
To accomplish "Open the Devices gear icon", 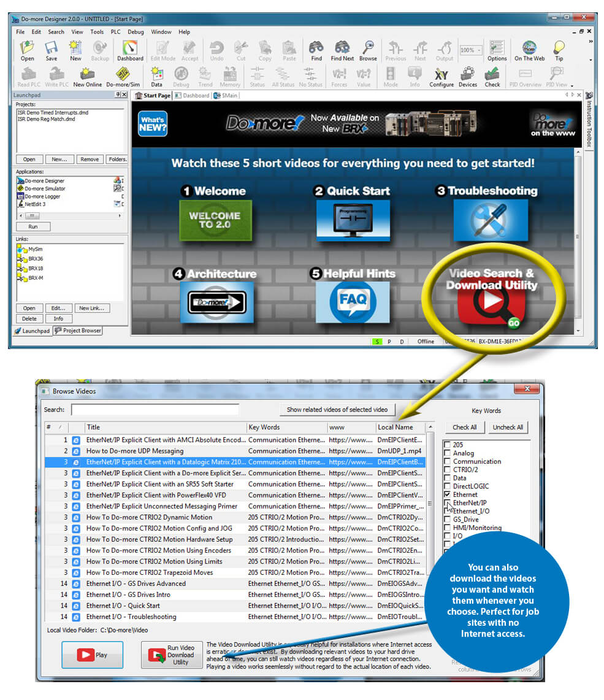I will pyautogui.click(x=467, y=77).
